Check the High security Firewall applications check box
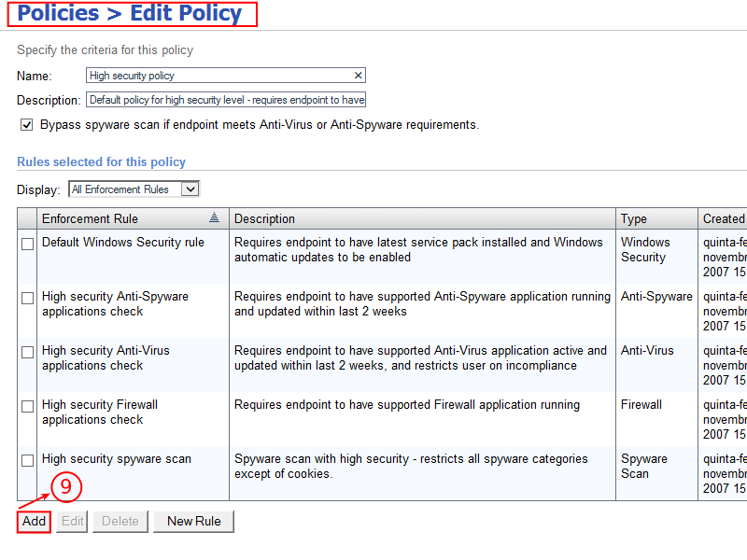This screenshot has width=747, height=560. (28, 406)
